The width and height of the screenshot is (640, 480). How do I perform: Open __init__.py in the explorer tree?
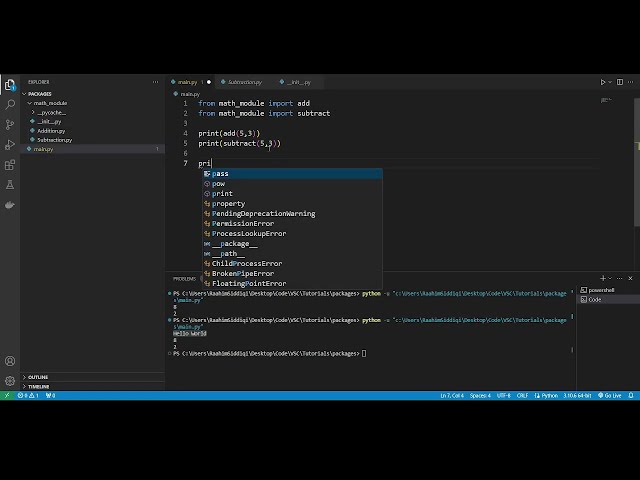[92, 122]
